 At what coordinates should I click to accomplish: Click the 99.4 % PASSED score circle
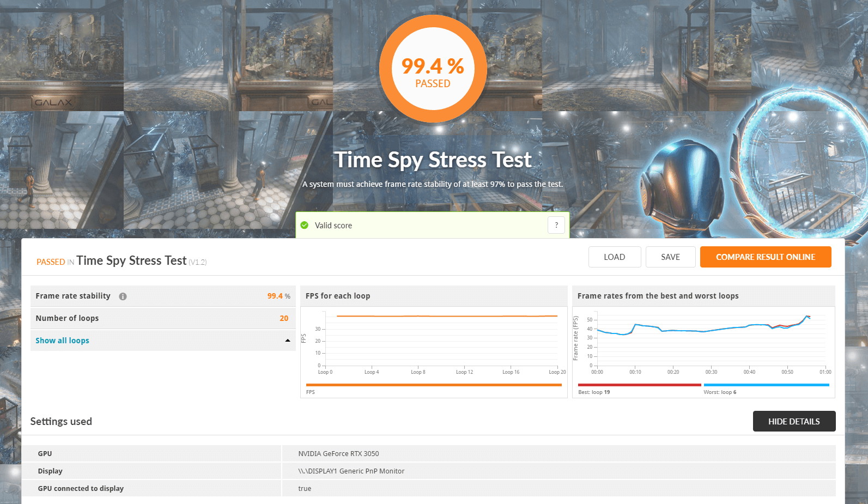(433, 69)
